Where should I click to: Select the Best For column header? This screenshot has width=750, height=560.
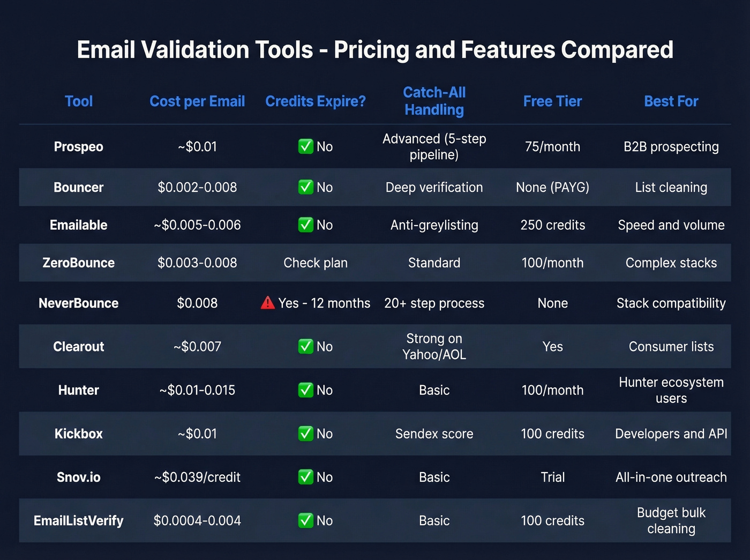tap(671, 101)
